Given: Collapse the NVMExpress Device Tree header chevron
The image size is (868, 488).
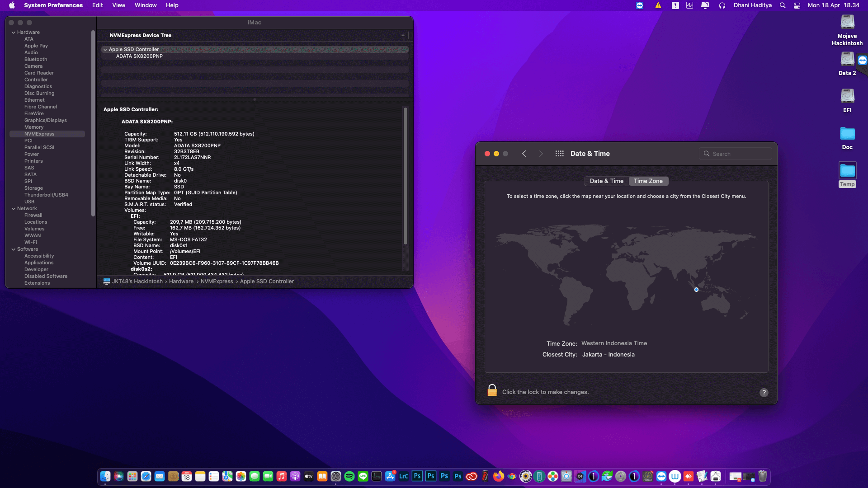Looking at the screenshot, I should coord(403,35).
